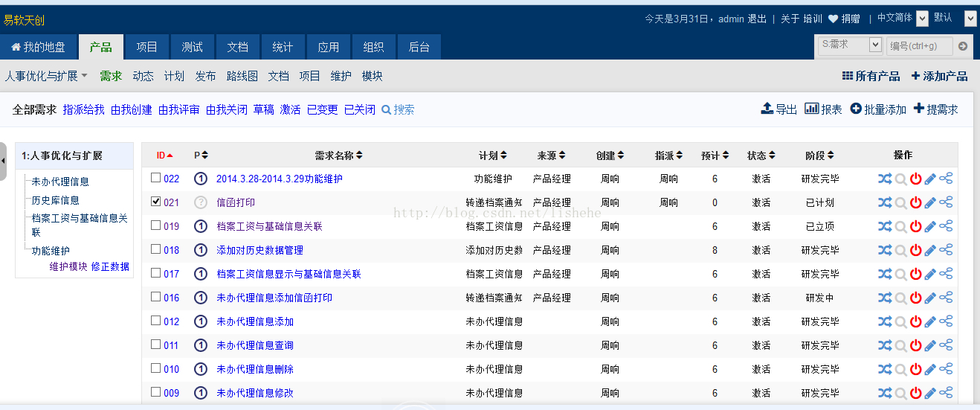The height and width of the screenshot is (410, 980).
Task: Click the red close icon for story 016
Action: (915, 298)
